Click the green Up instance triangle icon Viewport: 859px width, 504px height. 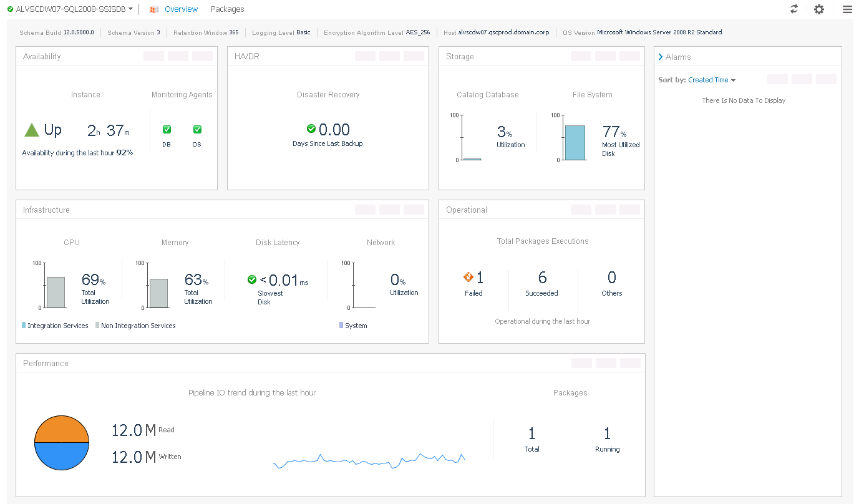tap(32, 130)
